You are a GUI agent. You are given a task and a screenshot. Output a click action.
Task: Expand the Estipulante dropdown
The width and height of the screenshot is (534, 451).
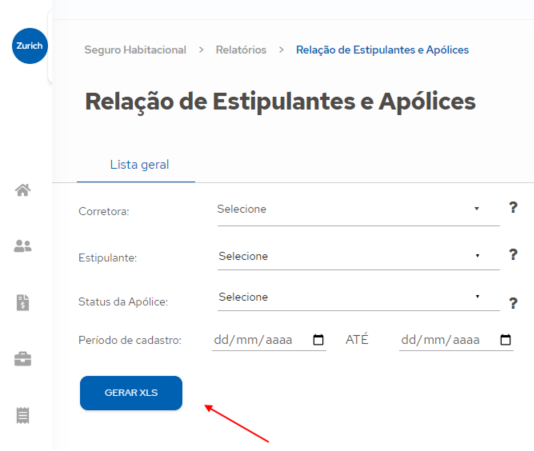pos(358,257)
